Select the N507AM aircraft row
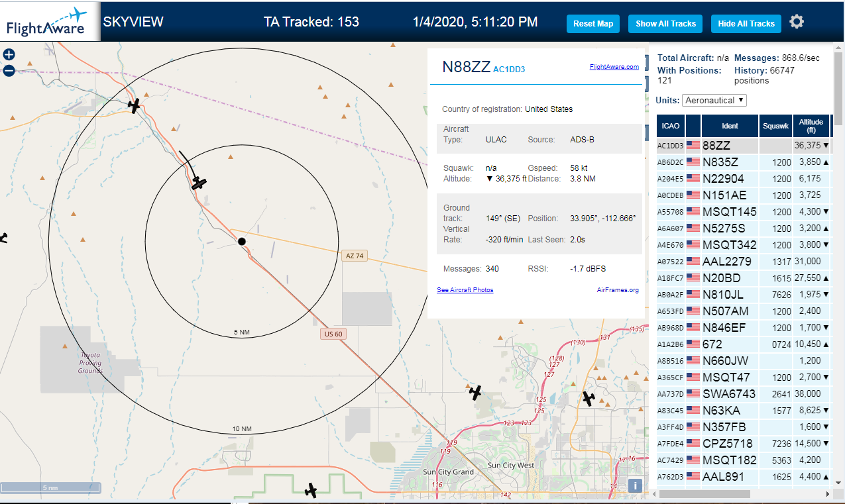 [744, 311]
